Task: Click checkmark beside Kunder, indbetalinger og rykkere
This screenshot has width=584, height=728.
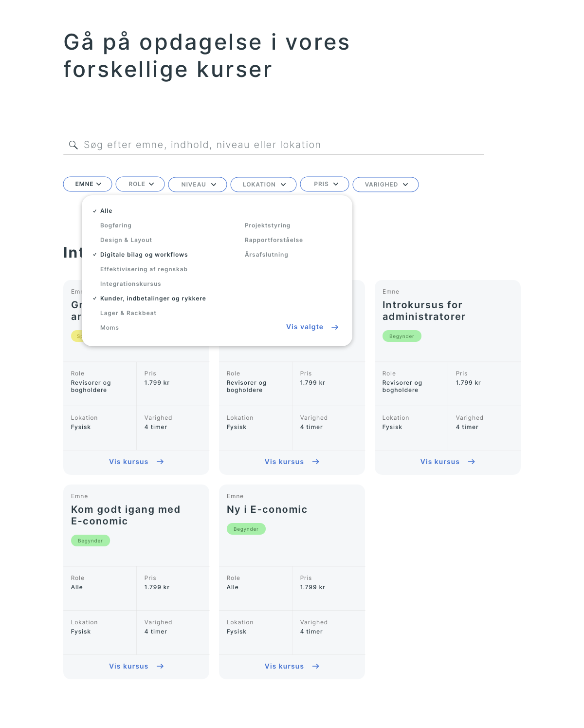Action: click(x=94, y=299)
